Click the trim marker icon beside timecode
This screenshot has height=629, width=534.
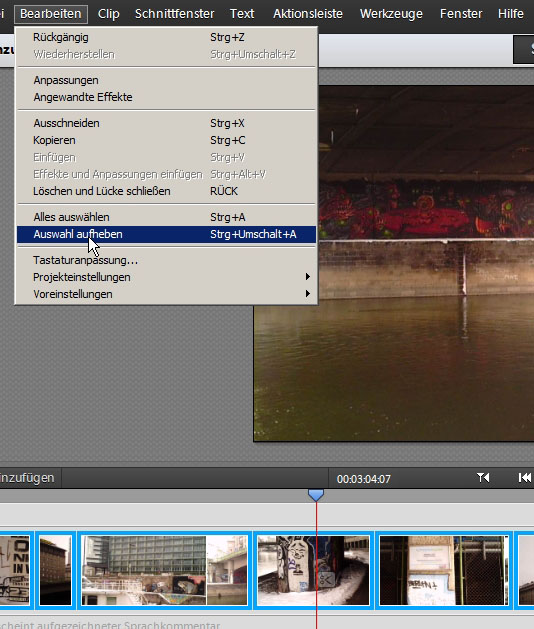483,478
